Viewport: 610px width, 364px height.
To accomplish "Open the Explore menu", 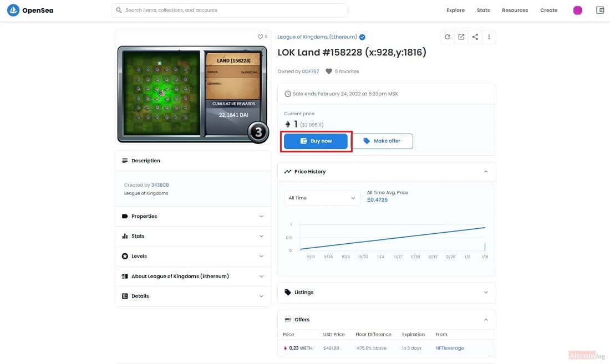I will click(x=455, y=11).
